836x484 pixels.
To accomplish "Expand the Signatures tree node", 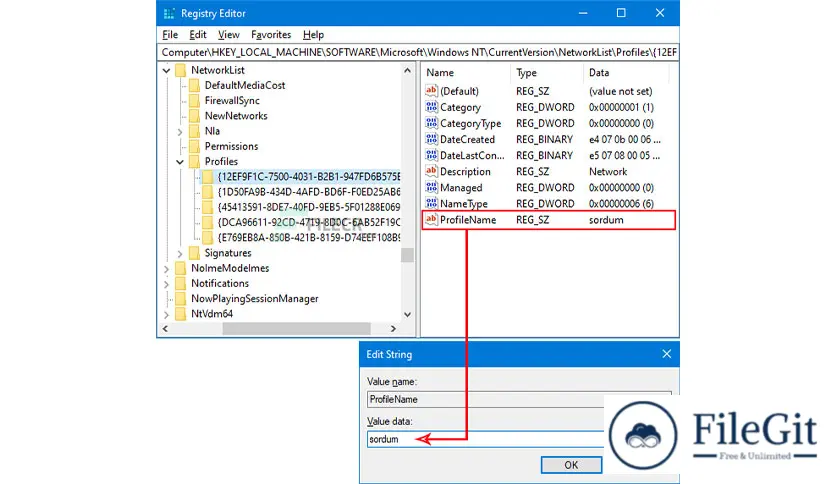I will (x=180, y=253).
